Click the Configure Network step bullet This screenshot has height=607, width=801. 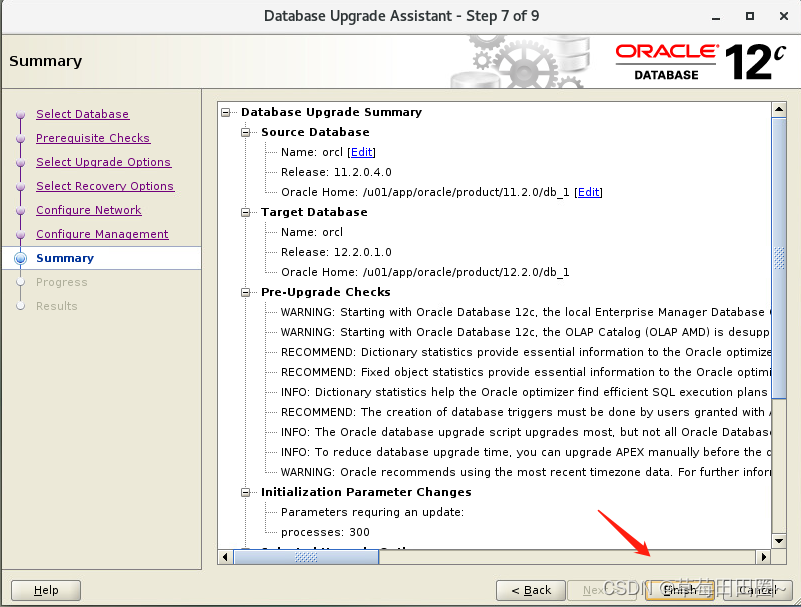[20, 211]
